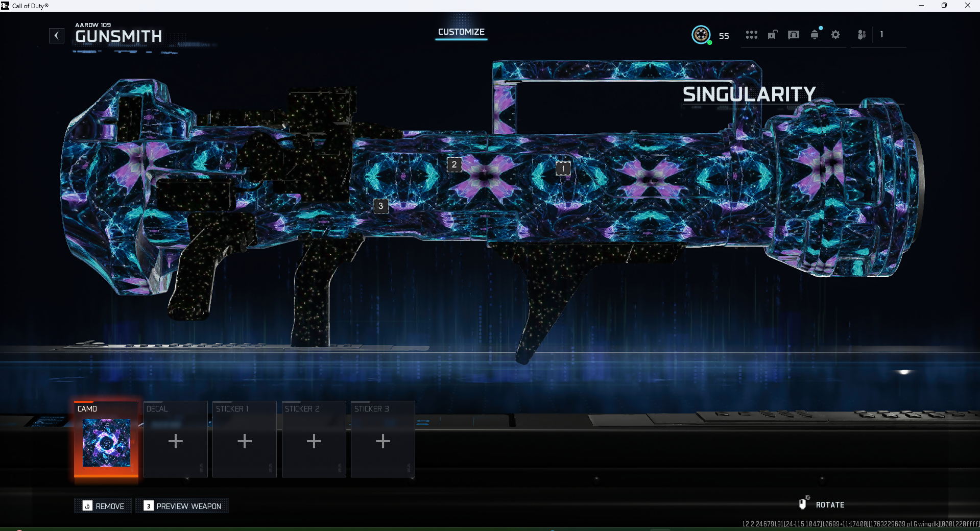
Task: Add a sticker in Sticker 1 slot
Action: click(245, 441)
